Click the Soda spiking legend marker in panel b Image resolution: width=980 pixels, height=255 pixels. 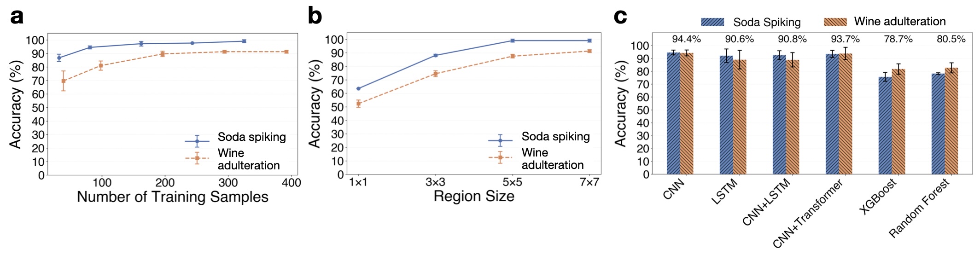pyautogui.click(x=500, y=140)
